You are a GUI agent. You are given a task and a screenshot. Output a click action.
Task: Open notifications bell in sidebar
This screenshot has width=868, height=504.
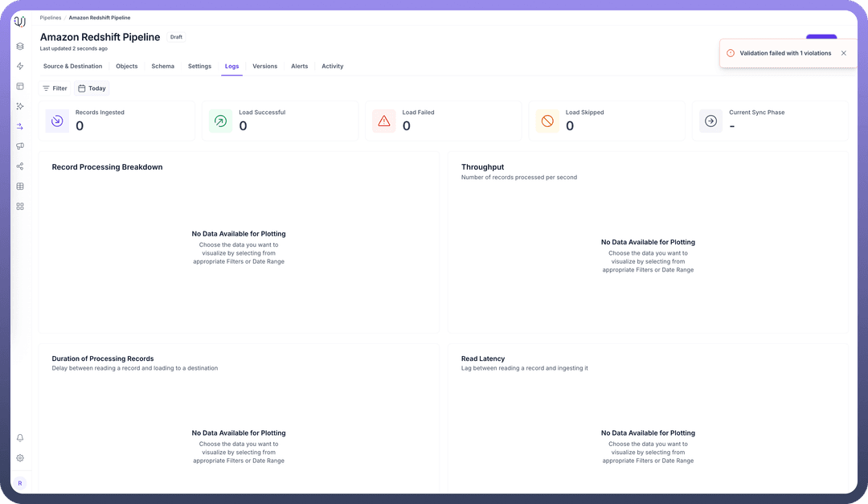(20, 438)
